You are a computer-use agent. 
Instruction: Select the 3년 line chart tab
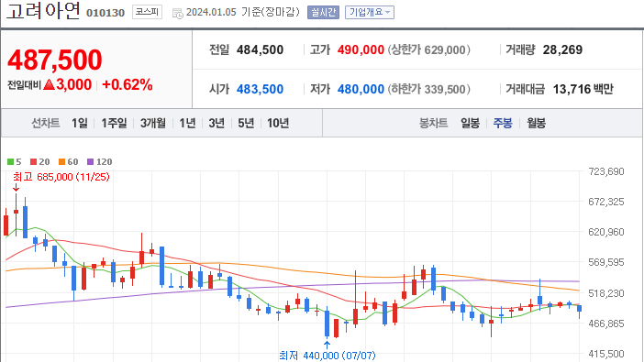coord(217,123)
